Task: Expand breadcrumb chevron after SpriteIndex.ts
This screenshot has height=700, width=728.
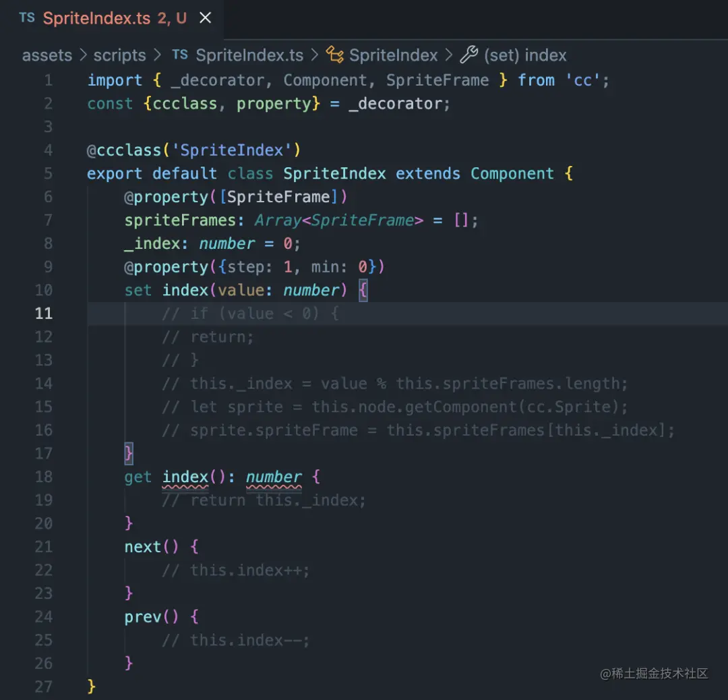Action: click(x=314, y=55)
